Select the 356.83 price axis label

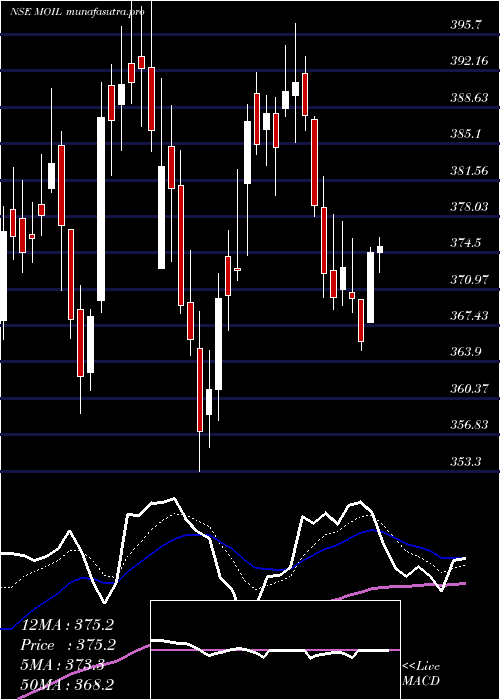pos(469,425)
